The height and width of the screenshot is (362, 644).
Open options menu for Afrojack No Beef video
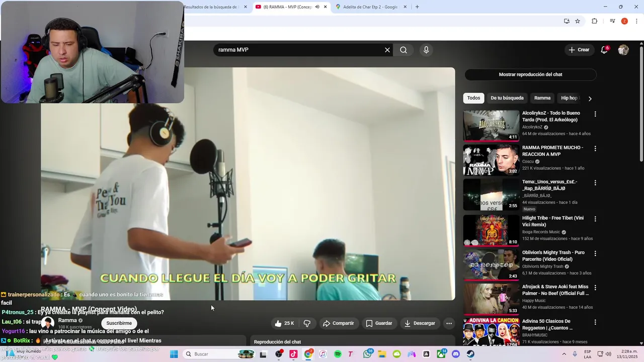pos(595,288)
